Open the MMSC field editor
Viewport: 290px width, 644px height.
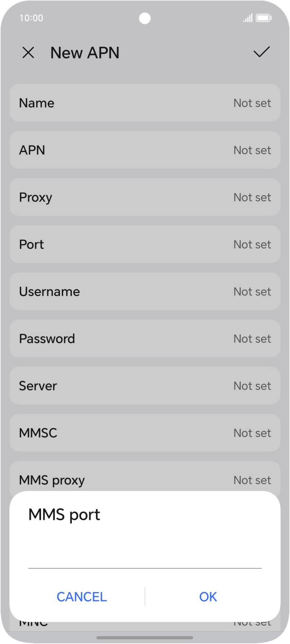tap(145, 433)
